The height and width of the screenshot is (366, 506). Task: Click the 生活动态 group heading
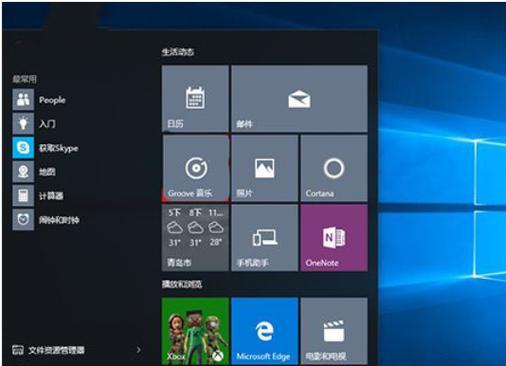click(x=178, y=52)
